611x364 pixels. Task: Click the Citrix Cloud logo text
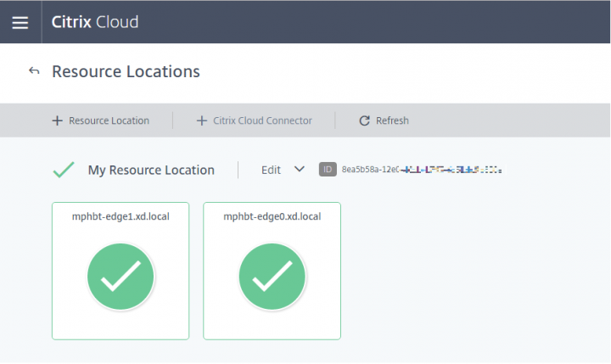95,22
